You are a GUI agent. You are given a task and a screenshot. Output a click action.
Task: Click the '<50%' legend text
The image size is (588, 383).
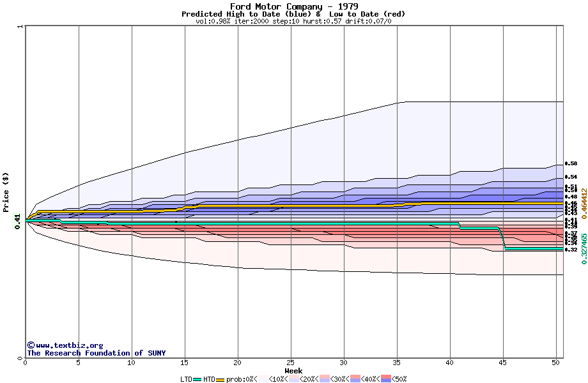[x=399, y=379]
